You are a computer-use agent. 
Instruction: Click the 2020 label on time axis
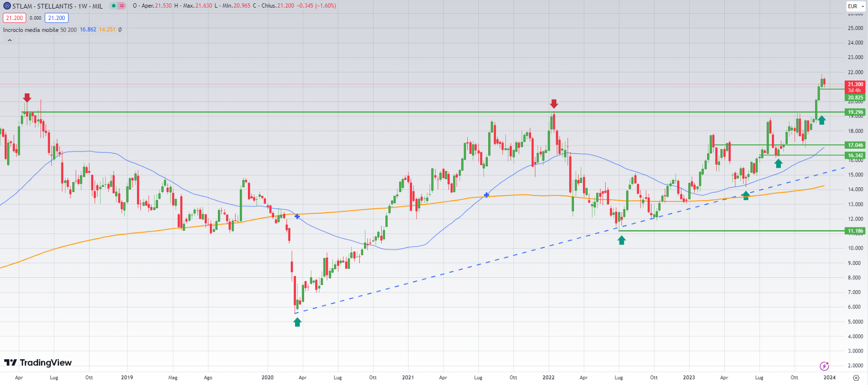pos(267,377)
